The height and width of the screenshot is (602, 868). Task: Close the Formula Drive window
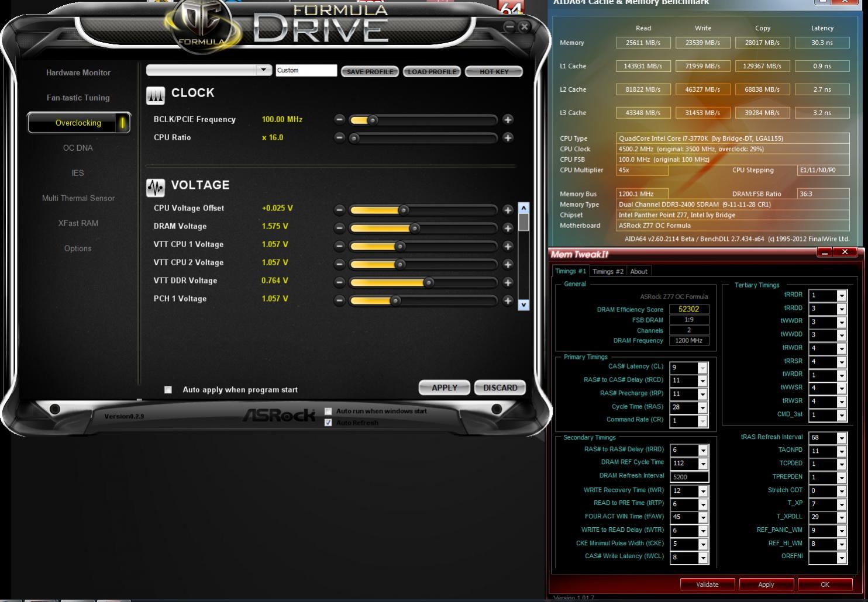pyautogui.click(x=524, y=27)
